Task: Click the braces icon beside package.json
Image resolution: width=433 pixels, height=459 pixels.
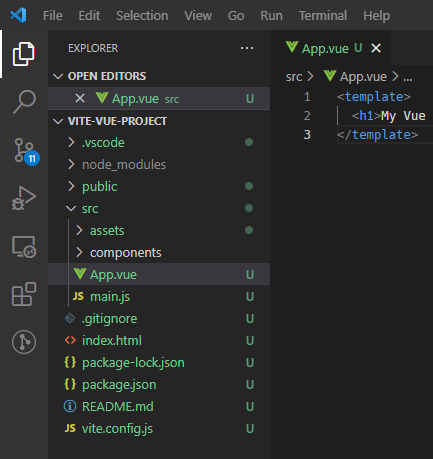Action: pyautogui.click(x=70, y=384)
